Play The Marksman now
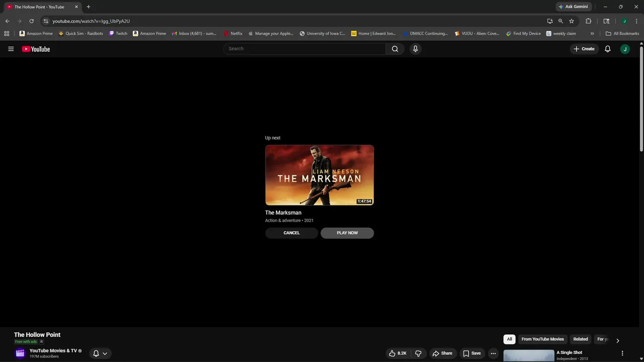The width and height of the screenshot is (644, 362). [347, 233]
